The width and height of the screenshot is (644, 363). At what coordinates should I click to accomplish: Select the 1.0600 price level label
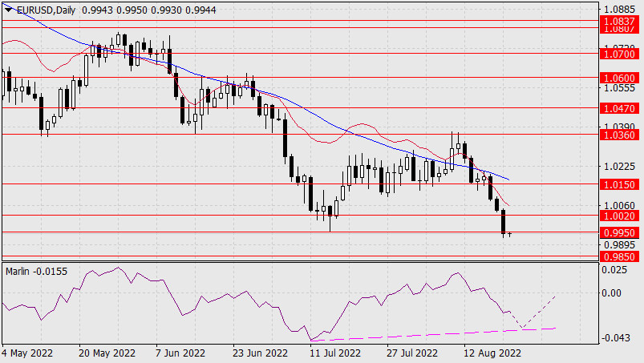(619, 78)
